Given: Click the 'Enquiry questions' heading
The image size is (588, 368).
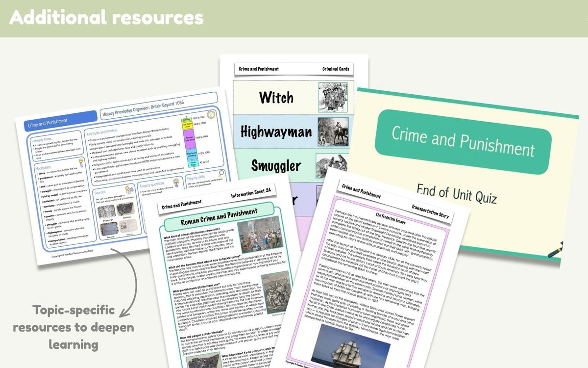Looking at the screenshot, I should [x=152, y=184].
